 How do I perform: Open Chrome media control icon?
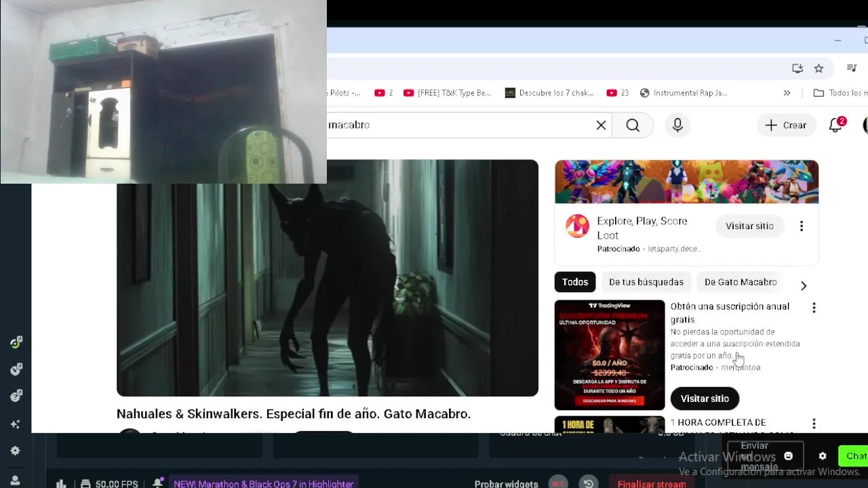pos(852,68)
